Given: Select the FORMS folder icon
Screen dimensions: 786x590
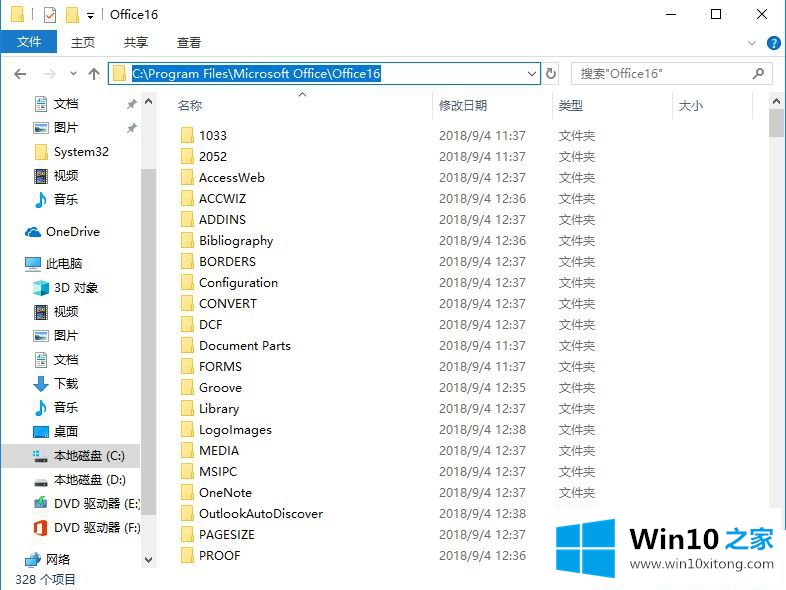Looking at the screenshot, I should tap(187, 367).
